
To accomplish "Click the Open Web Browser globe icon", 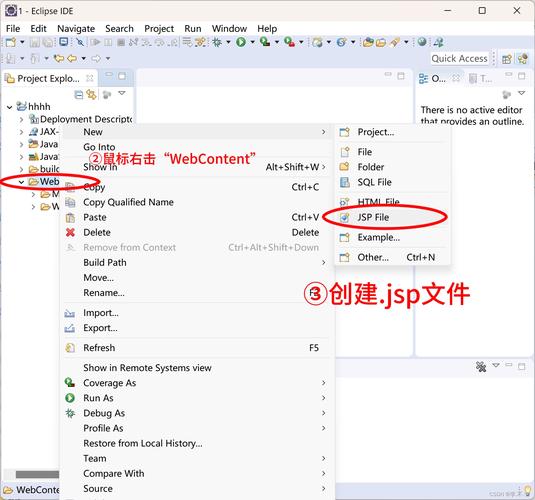I will pyautogui.click(x=422, y=42).
